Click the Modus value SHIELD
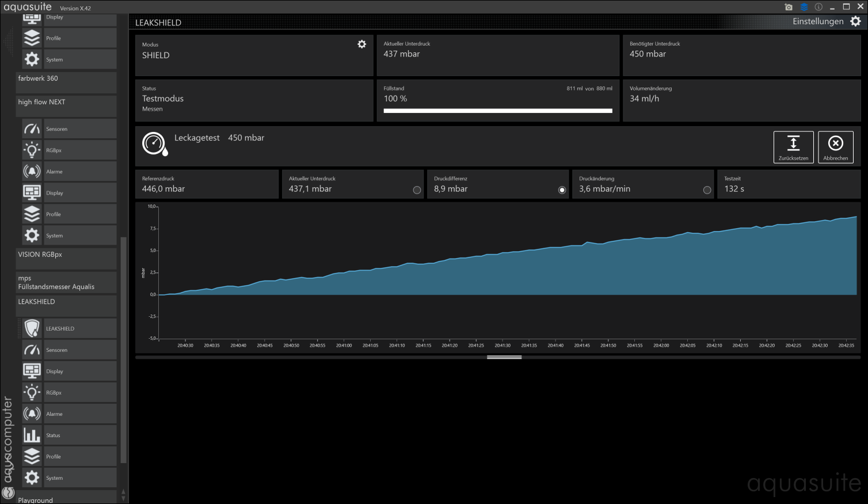Viewport: 868px width, 504px height. coord(156,55)
